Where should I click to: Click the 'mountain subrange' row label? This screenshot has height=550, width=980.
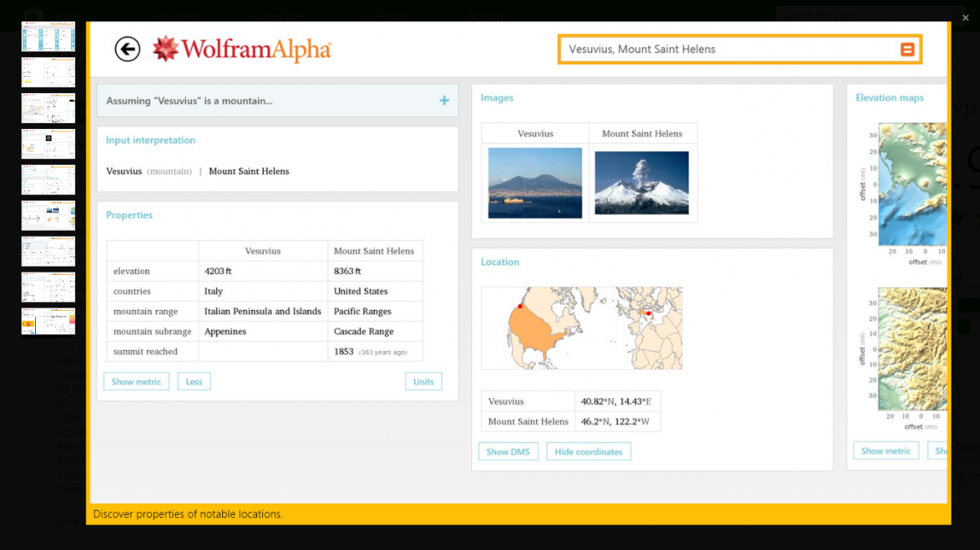click(153, 331)
